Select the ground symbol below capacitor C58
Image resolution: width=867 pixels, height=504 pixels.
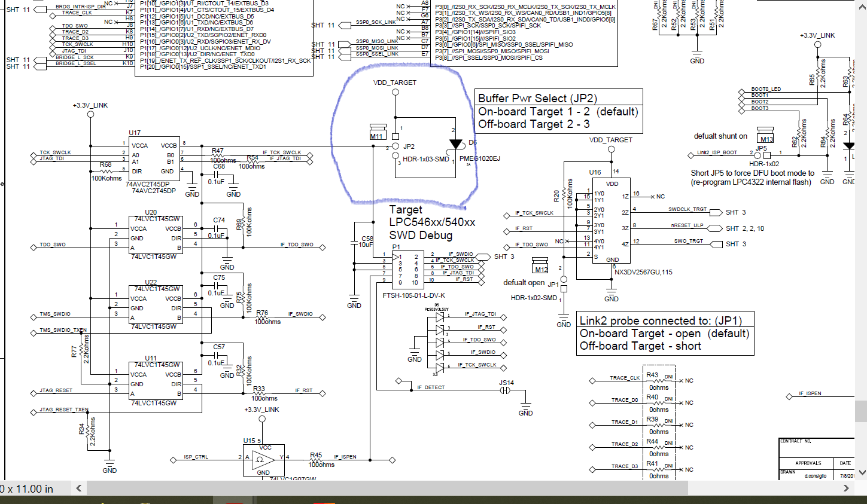pyautogui.click(x=354, y=298)
